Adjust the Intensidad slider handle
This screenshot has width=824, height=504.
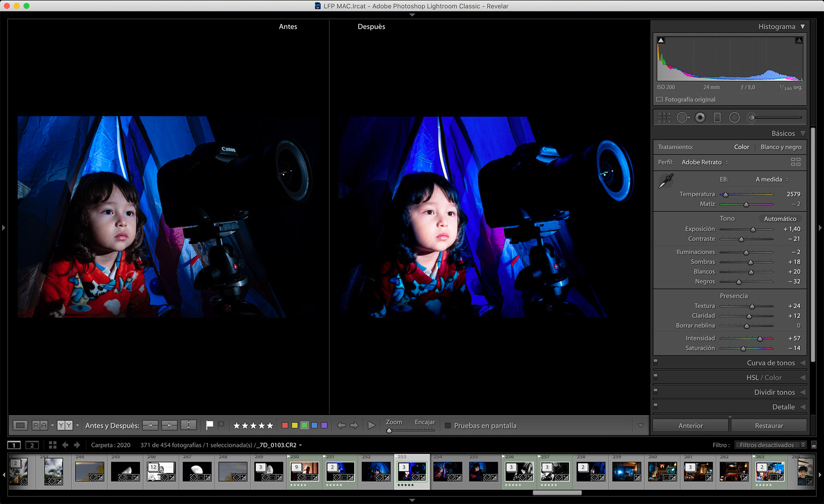point(760,339)
